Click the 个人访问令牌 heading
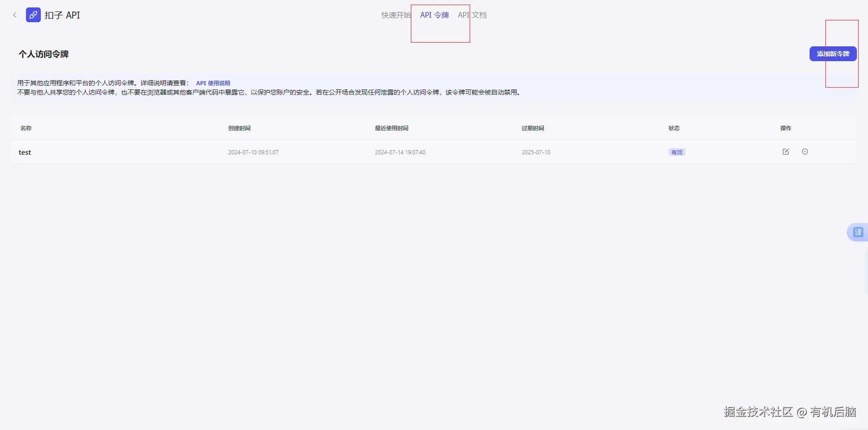The width and height of the screenshot is (868, 430). tap(44, 54)
